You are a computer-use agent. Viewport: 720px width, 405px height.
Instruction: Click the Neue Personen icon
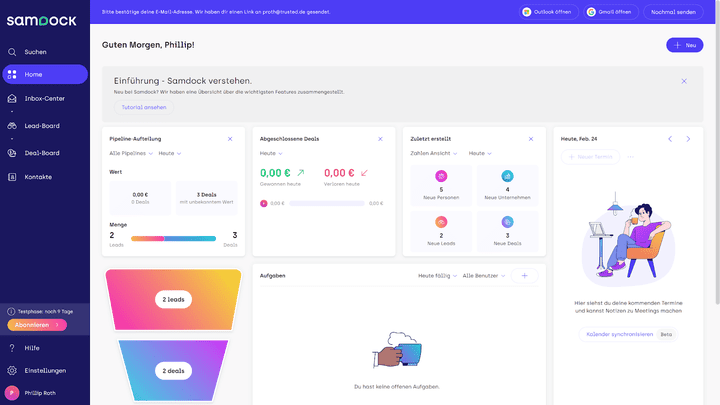441,176
